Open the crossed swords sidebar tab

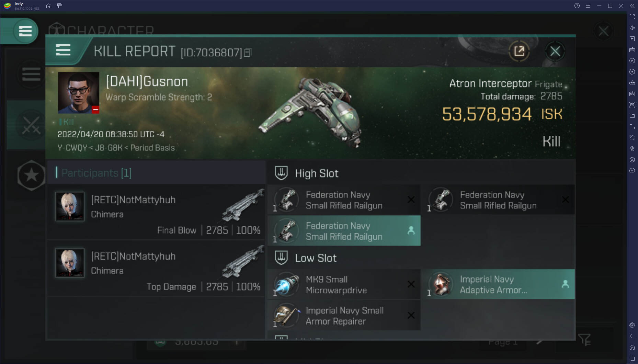(x=31, y=125)
